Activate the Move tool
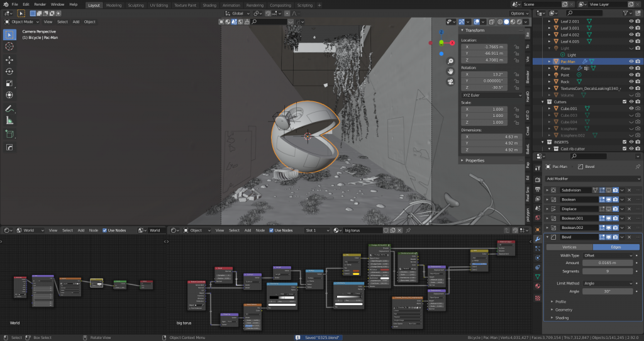The image size is (644, 341). click(x=9, y=60)
